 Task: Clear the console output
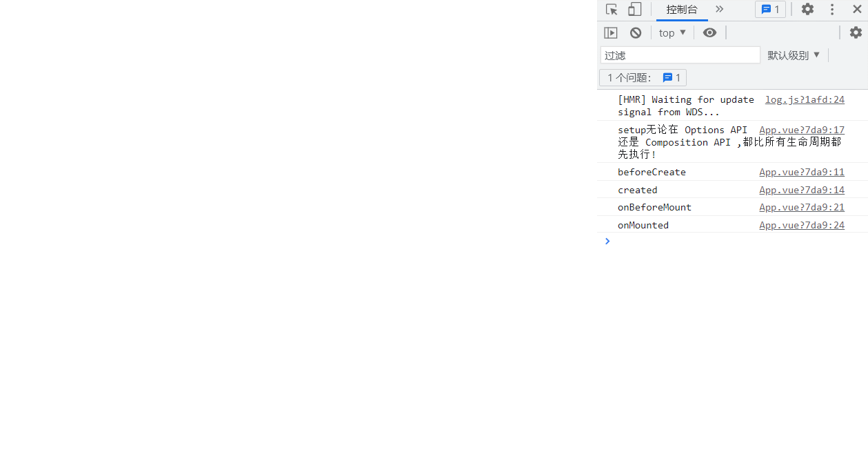[x=636, y=33]
